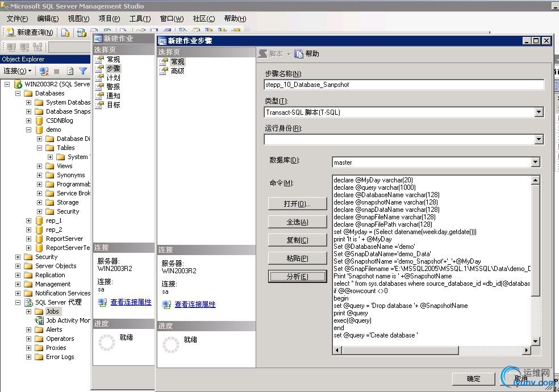Click the 打开(O)... button
This screenshot has width=559, height=392.
click(297, 204)
